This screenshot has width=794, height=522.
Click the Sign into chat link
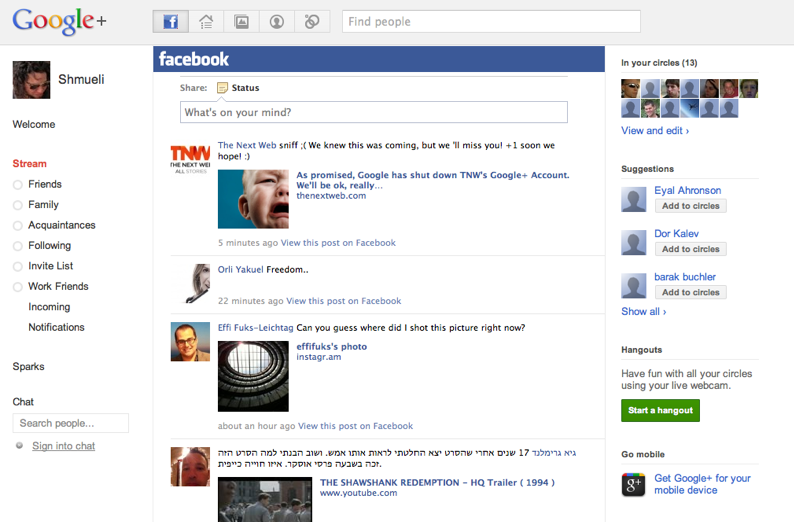tap(63, 446)
